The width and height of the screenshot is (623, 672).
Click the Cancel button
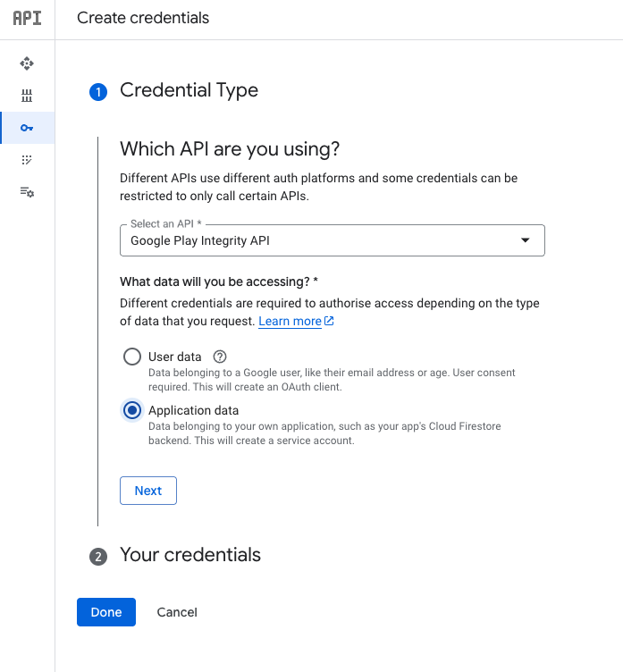(x=177, y=612)
